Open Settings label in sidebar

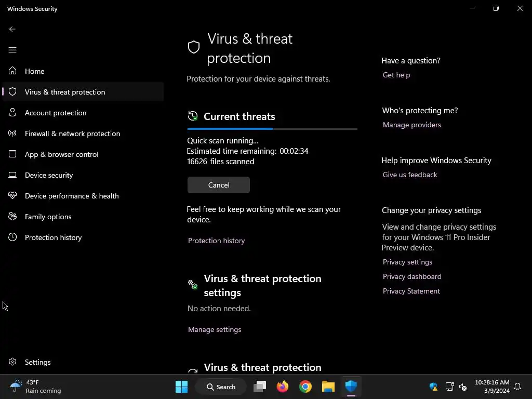pyautogui.click(x=37, y=362)
